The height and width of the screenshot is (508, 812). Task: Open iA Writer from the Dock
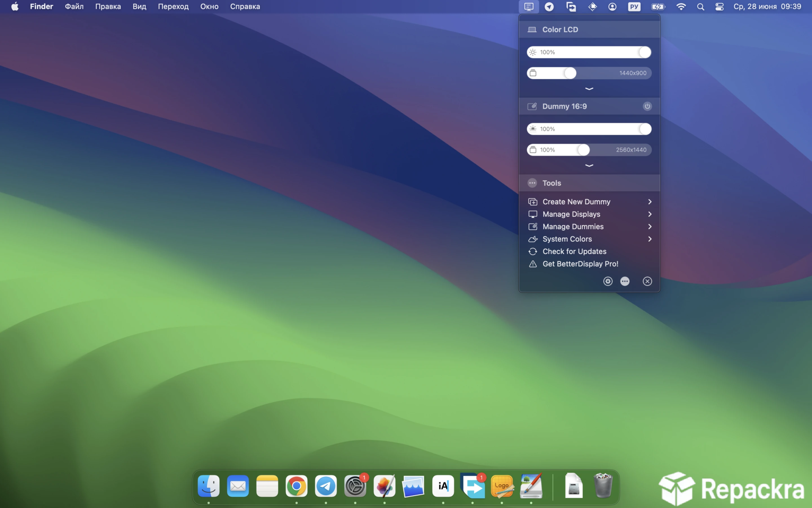click(443, 486)
